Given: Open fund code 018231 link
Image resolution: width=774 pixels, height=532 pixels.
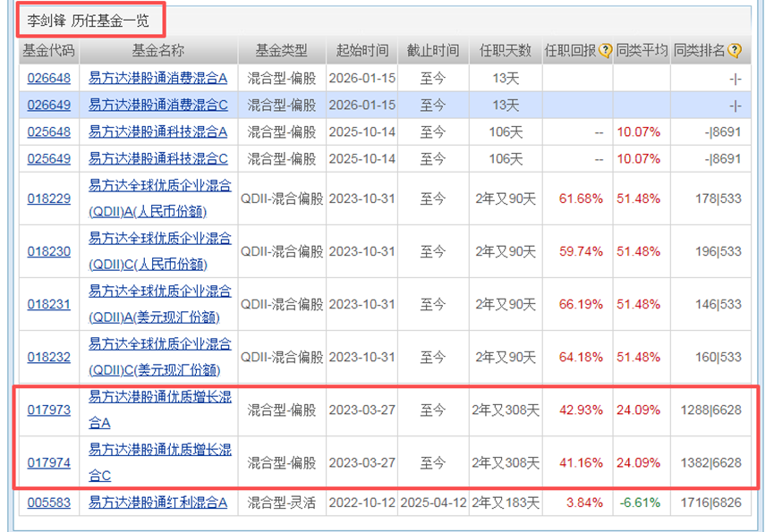Looking at the screenshot, I should click(x=49, y=304).
